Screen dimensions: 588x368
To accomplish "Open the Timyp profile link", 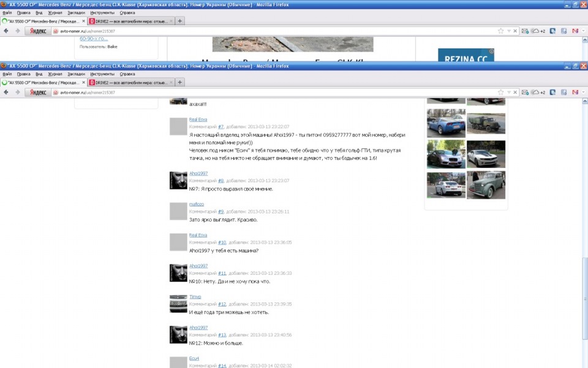I will pos(195,297).
